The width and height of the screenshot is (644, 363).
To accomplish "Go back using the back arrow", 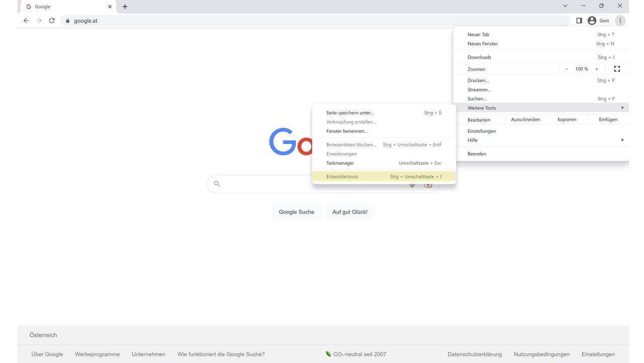I will pos(26,21).
